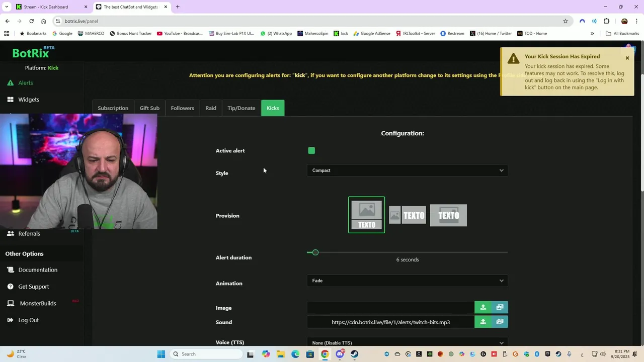Select the text-over-image provision layout
The height and width of the screenshot is (362, 644).
[448, 215]
